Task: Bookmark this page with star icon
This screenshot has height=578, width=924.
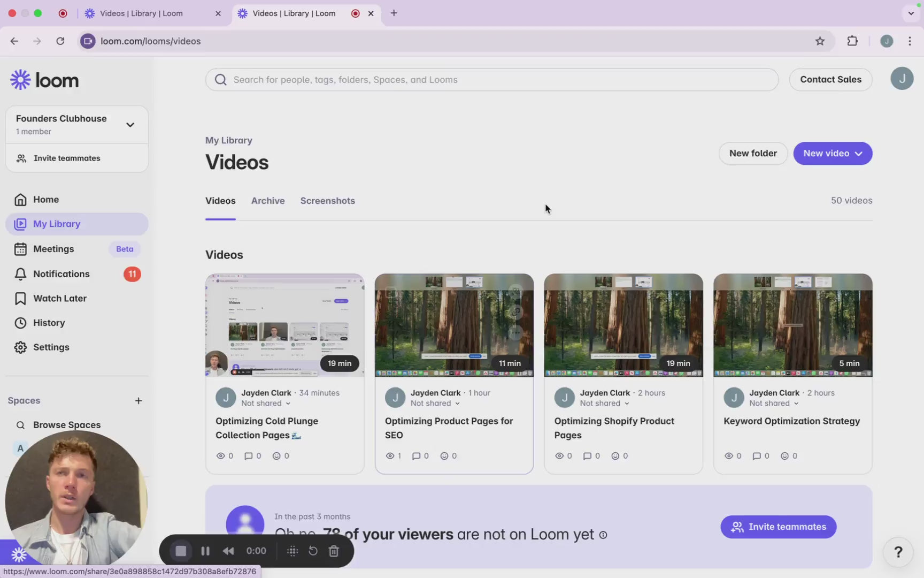Action: 820,41
